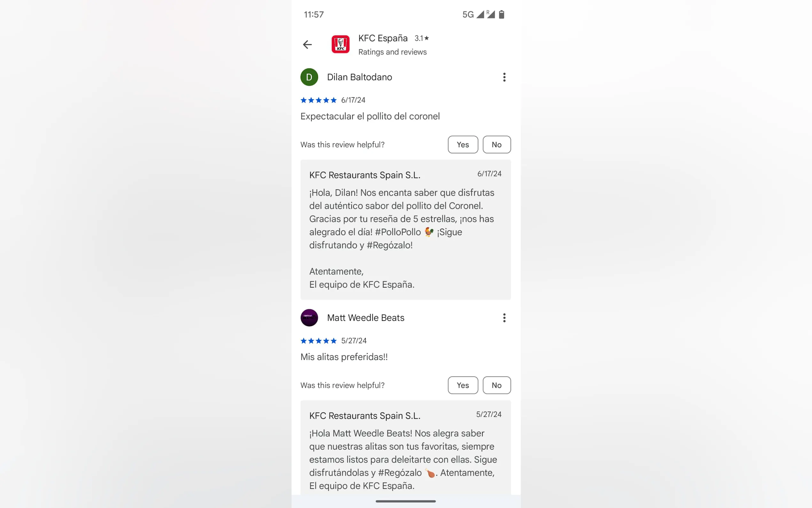The height and width of the screenshot is (508, 812).
Task: Tap Dilan Baltodano's green avatar
Action: coord(309,77)
